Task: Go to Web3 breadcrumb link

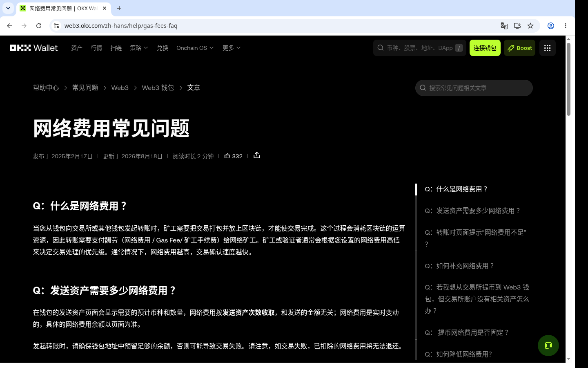Action: point(120,88)
